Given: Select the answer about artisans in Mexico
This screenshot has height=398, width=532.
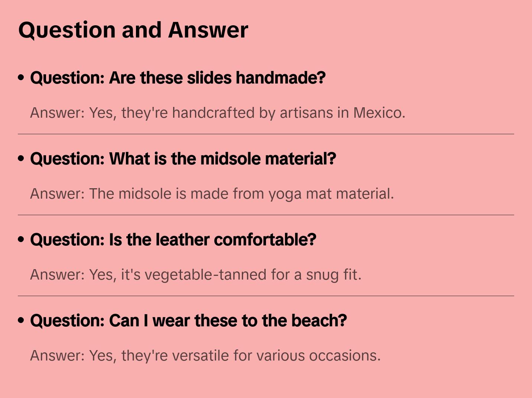Looking at the screenshot, I should coord(217,113).
